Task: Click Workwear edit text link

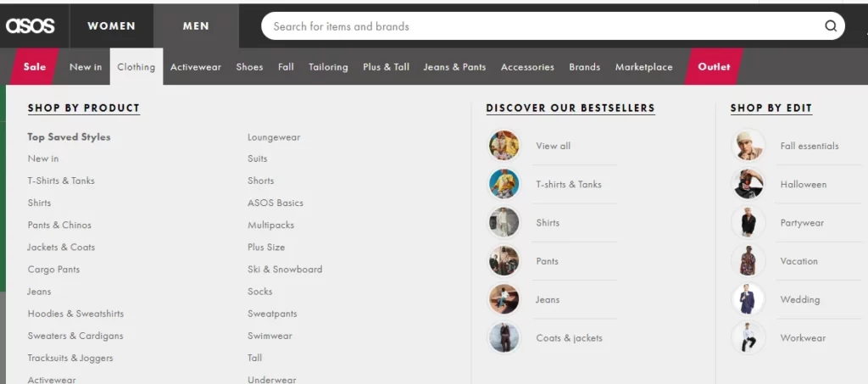Action: pos(803,338)
